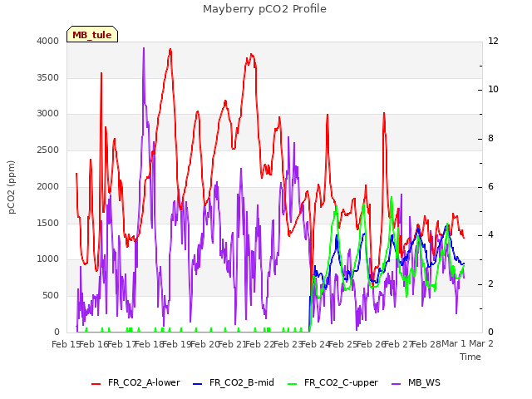Toggle the FR_CO2_B-mid legend entry
Image resolution: width=532 pixels, height=399 pixels.
(x=234, y=382)
